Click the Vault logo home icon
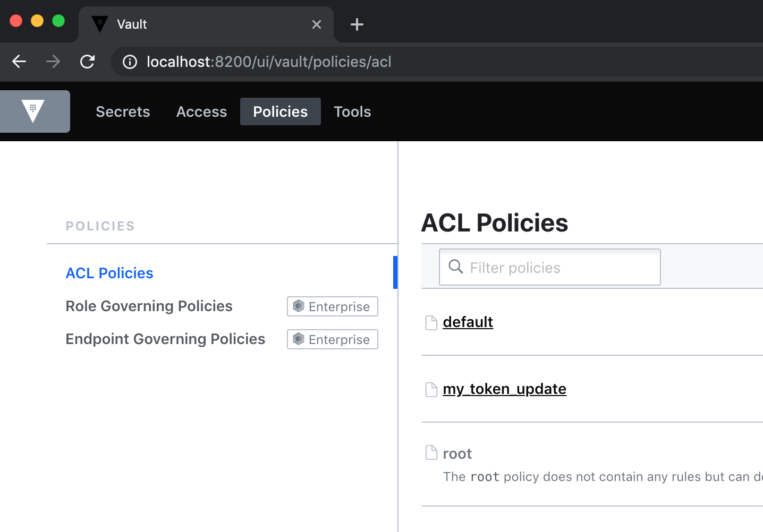763x532 pixels. tap(33, 111)
